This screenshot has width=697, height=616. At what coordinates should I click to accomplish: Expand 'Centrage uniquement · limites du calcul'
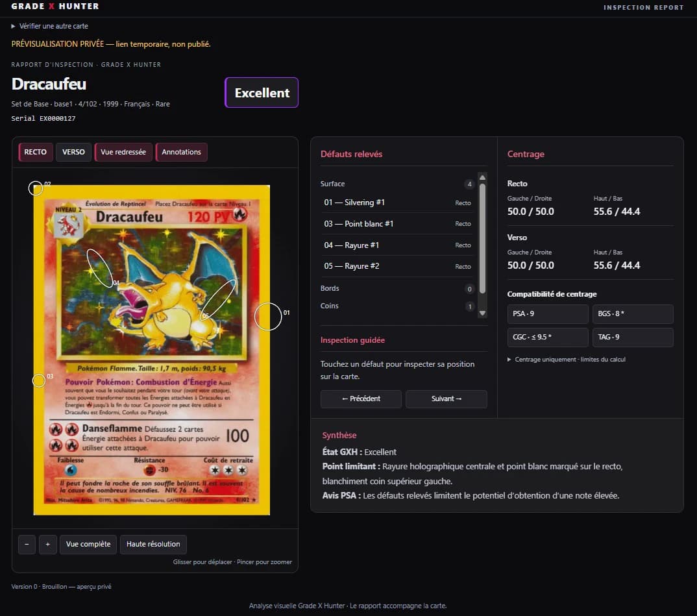point(567,359)
